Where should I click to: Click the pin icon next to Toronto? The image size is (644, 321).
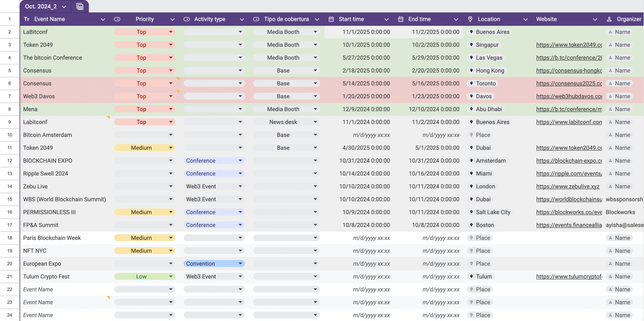471,83
